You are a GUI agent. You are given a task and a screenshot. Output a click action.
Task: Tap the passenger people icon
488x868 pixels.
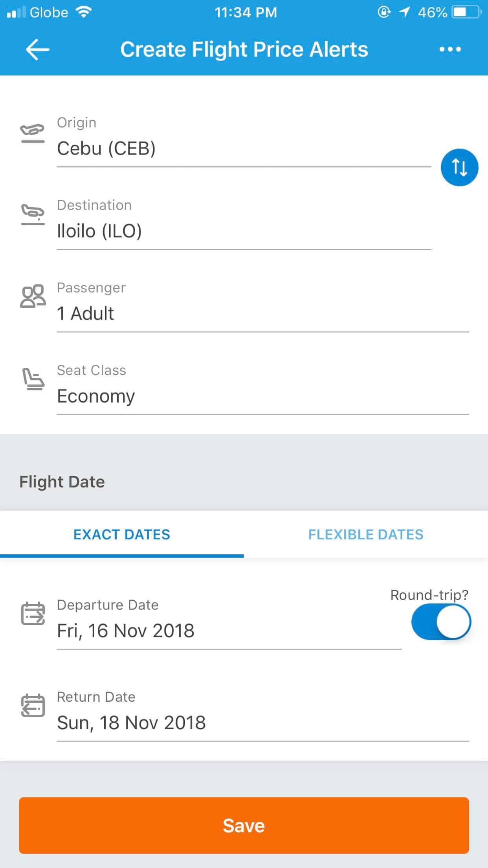pos(33,296)
